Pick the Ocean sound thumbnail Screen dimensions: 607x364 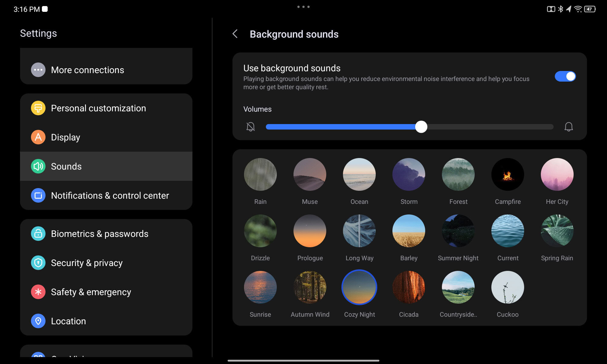[x=359, y=174]
